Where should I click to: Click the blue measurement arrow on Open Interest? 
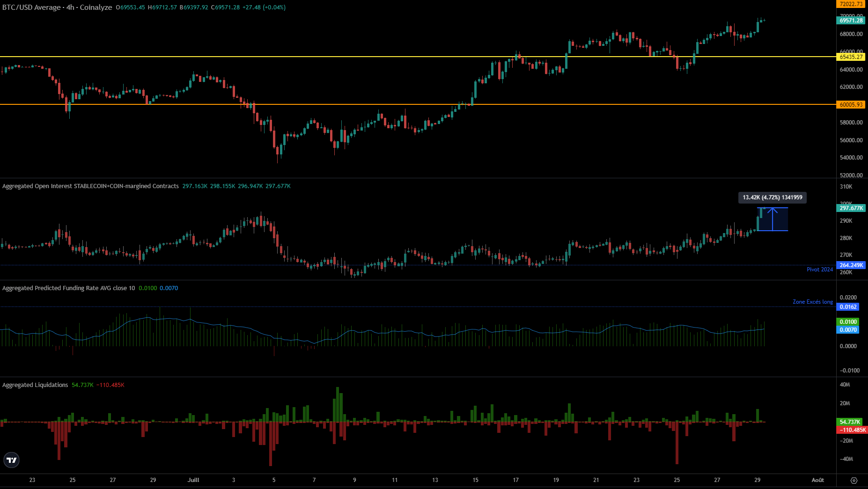point(772,219)
